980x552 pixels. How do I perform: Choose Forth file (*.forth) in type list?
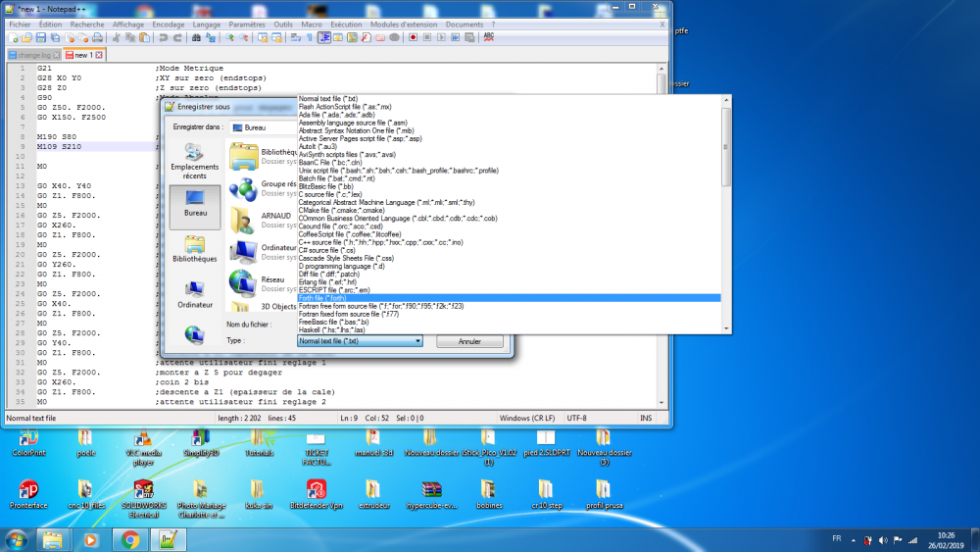click(x=509, y=298)
